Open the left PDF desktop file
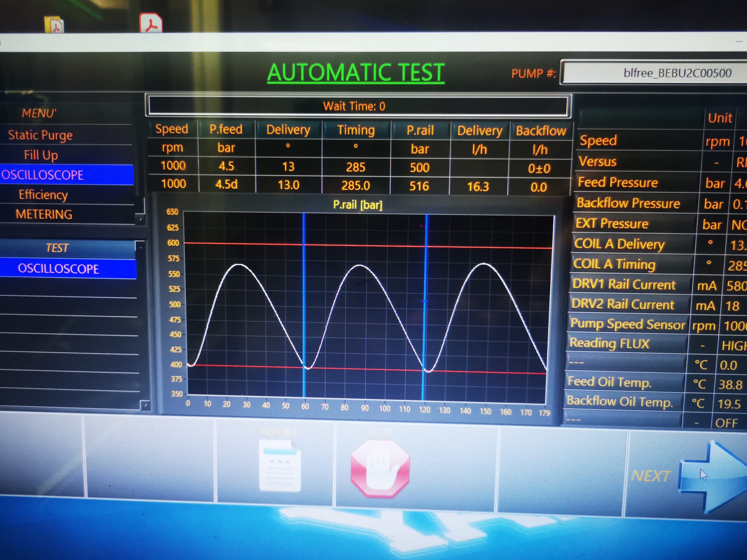Image resolution: width=747 pixels, height=560 pixels. pyautogui.click(x=54, y=24)
